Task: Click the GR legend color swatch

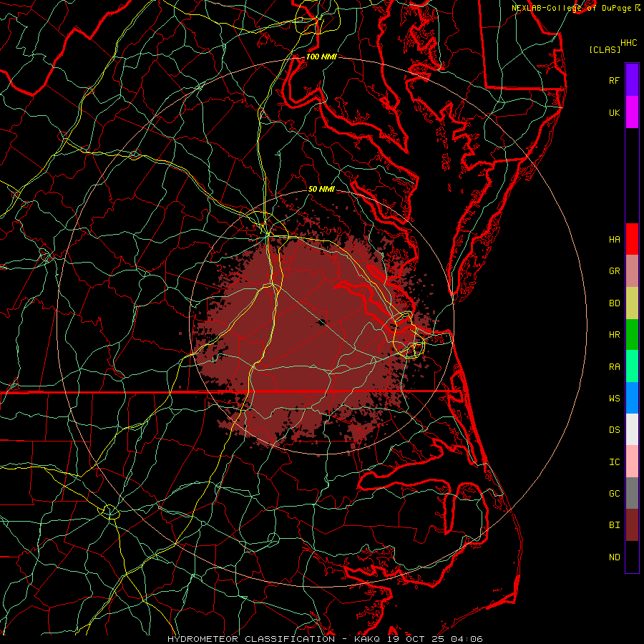Action: coord(632,271)
